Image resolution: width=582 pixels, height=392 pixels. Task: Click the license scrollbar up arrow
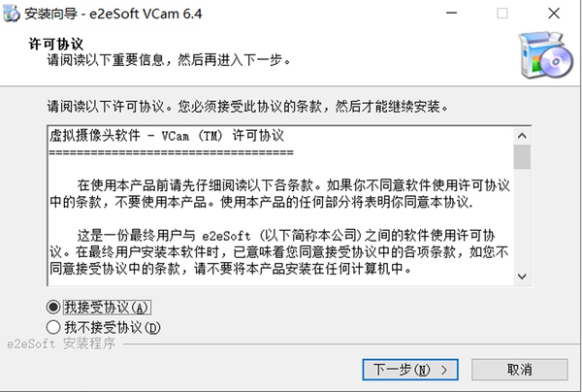click(x=522, y=136)
